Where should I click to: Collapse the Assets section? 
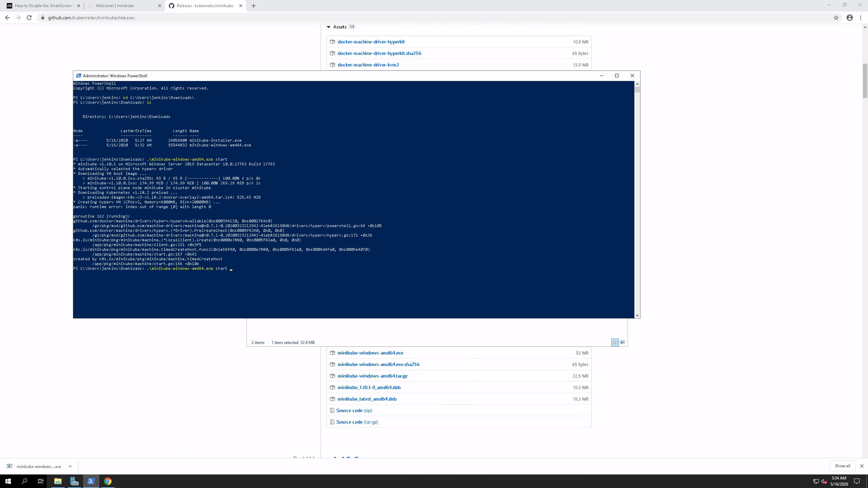[329, 27]
